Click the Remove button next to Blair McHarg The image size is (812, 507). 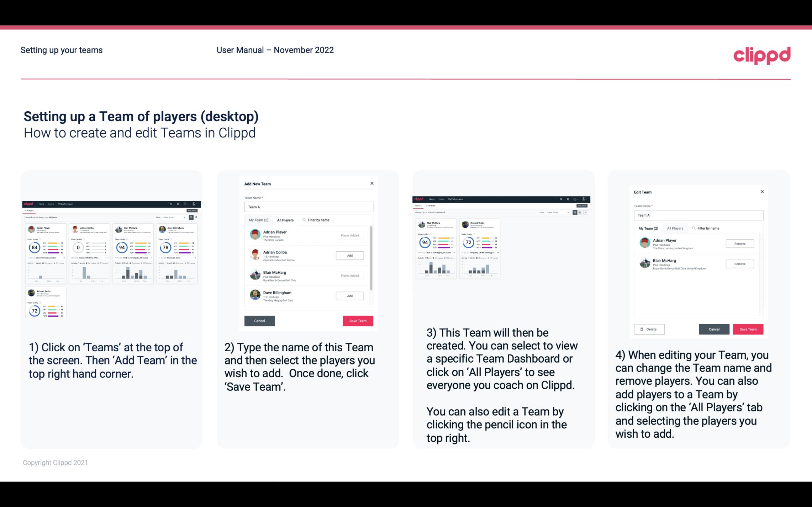[x=739, y=264]
